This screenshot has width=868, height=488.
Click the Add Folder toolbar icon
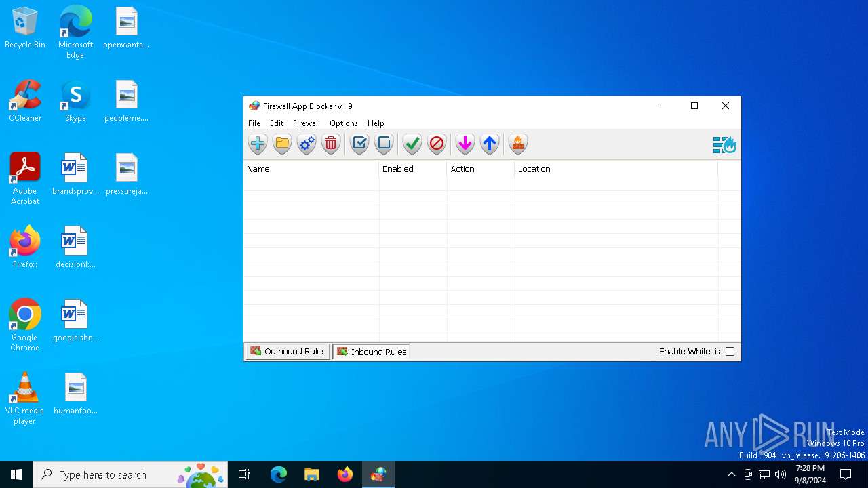(282, 144)
